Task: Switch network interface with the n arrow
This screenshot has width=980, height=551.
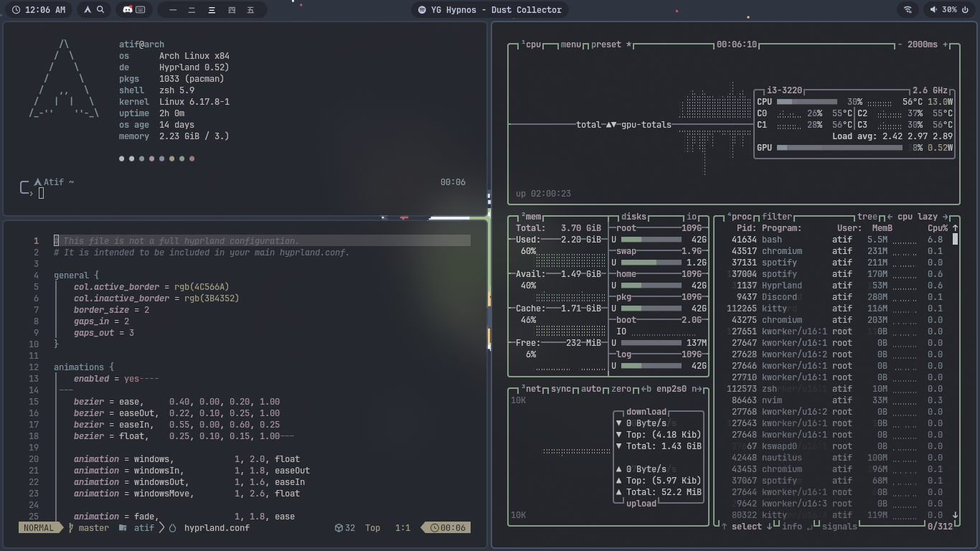Action: coord(697,389)
